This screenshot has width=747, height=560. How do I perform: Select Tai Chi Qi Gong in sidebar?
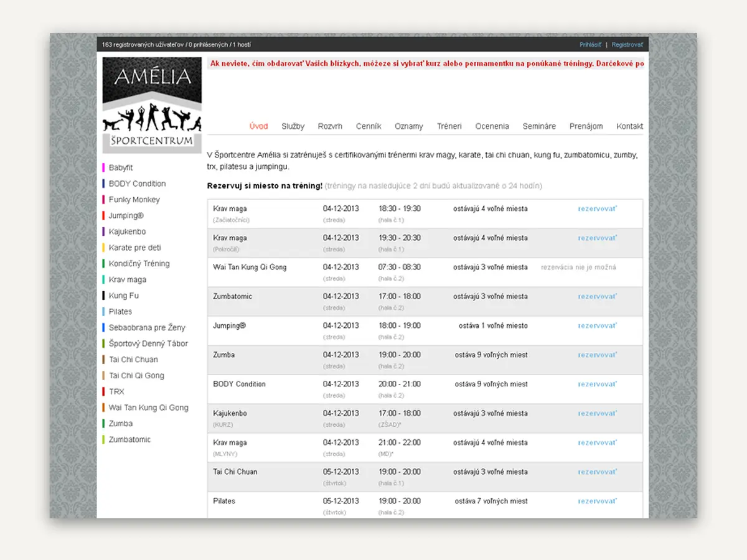click(136, 376)
